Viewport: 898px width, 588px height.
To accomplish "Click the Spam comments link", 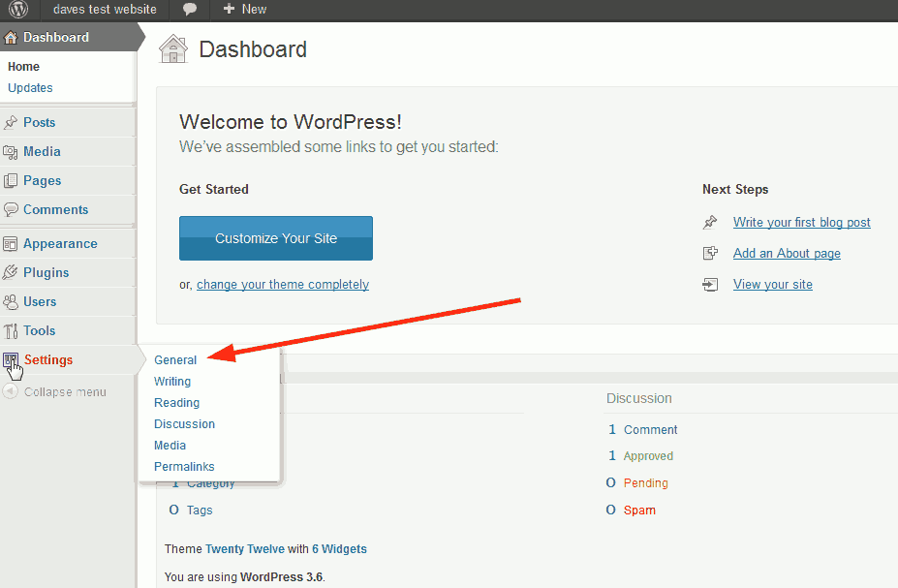I will coord(639,511).
